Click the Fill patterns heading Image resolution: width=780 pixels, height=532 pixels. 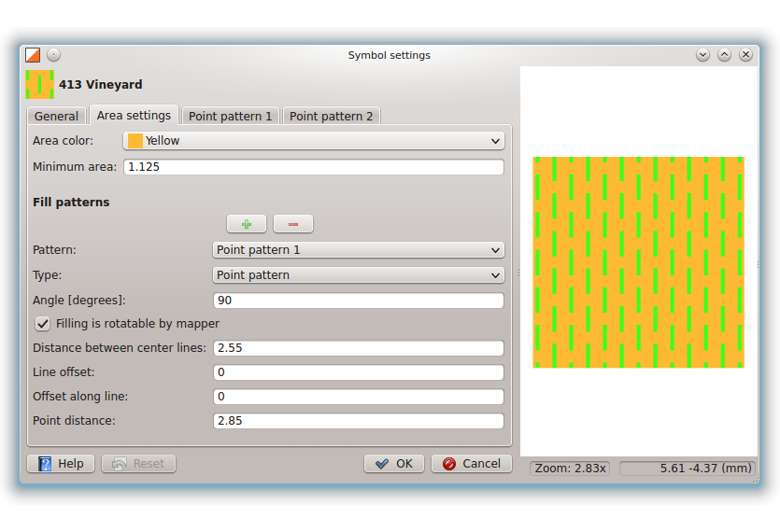[x=71, y=203]
